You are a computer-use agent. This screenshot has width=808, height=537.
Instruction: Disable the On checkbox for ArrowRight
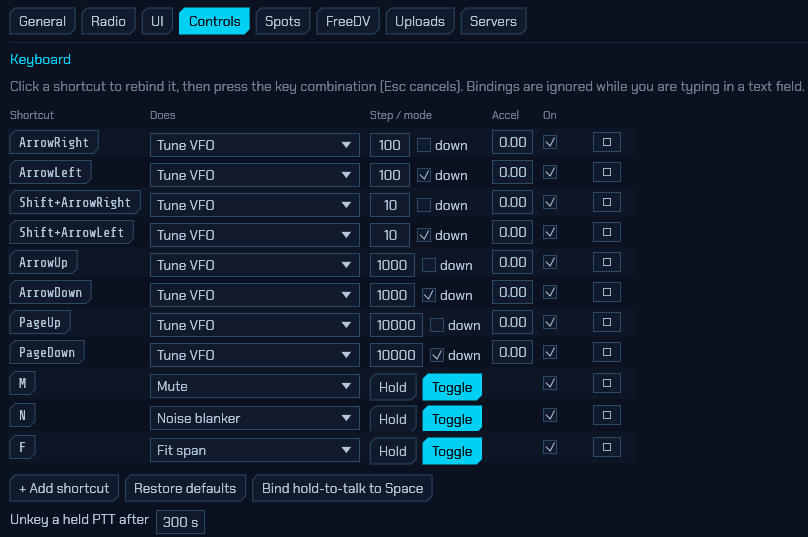coord(550,142)
